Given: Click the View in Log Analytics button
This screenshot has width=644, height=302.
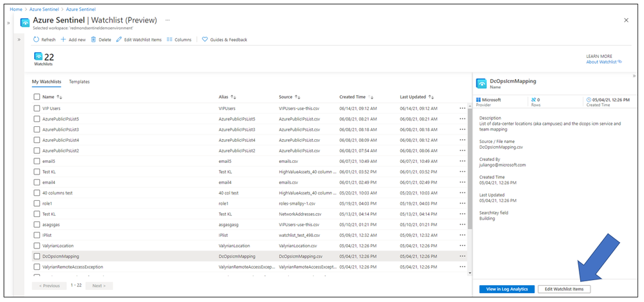Looking at the screenshot, I should pyautogui.click(x=507, y=289).
